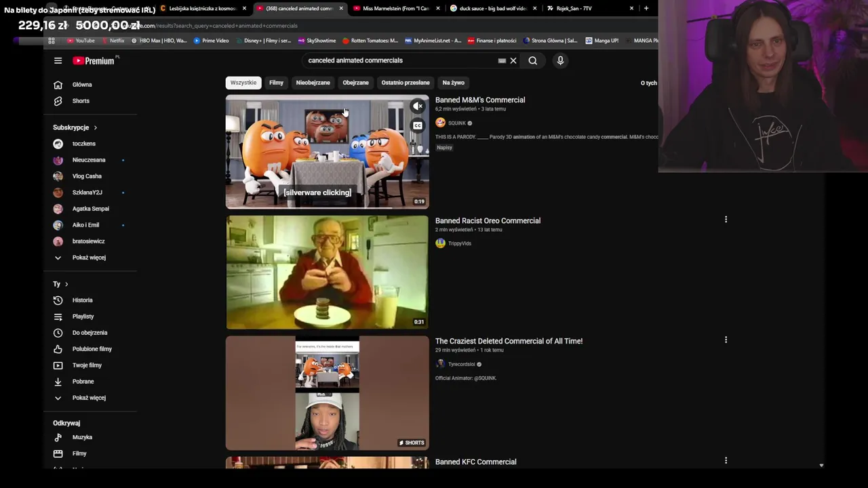Click the YouTube Premium logo
The width and height of the screenshot is (868, 488).
coord(94,61)
